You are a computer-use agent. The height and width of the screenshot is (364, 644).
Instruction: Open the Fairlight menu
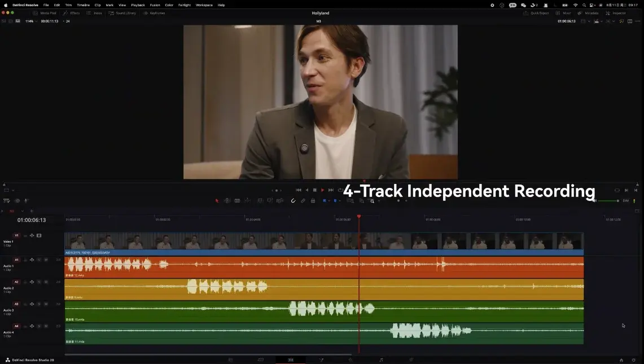pos(185,5)
